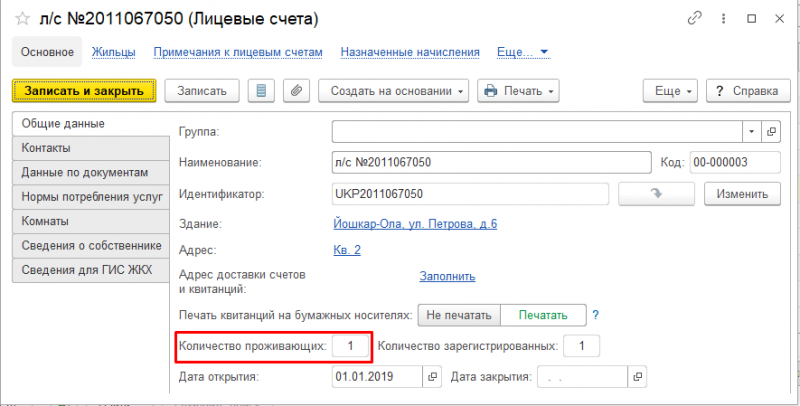800x406 pixels.
Task: Click the Наименование input field
Action: [x=491, y=163]
